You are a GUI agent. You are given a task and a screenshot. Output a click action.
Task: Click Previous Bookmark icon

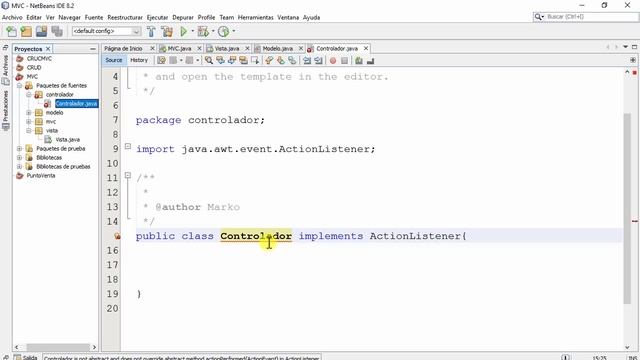pyautogui.click(x=269, y=60)
